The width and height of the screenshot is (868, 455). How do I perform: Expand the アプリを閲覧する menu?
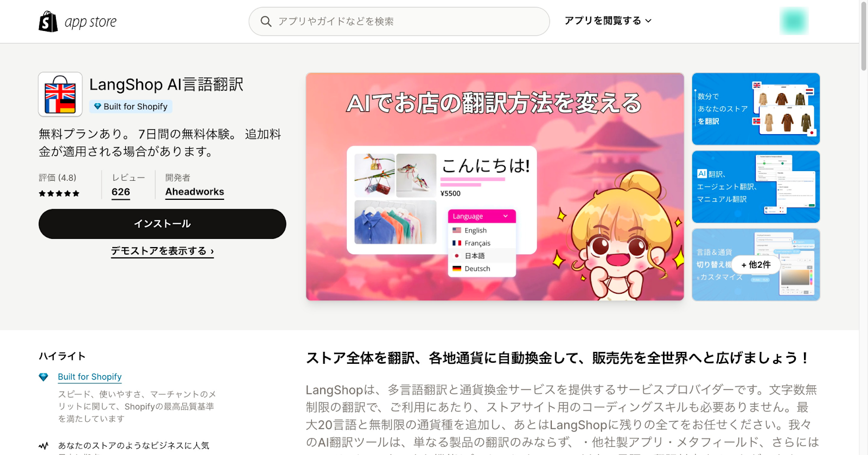608,21
